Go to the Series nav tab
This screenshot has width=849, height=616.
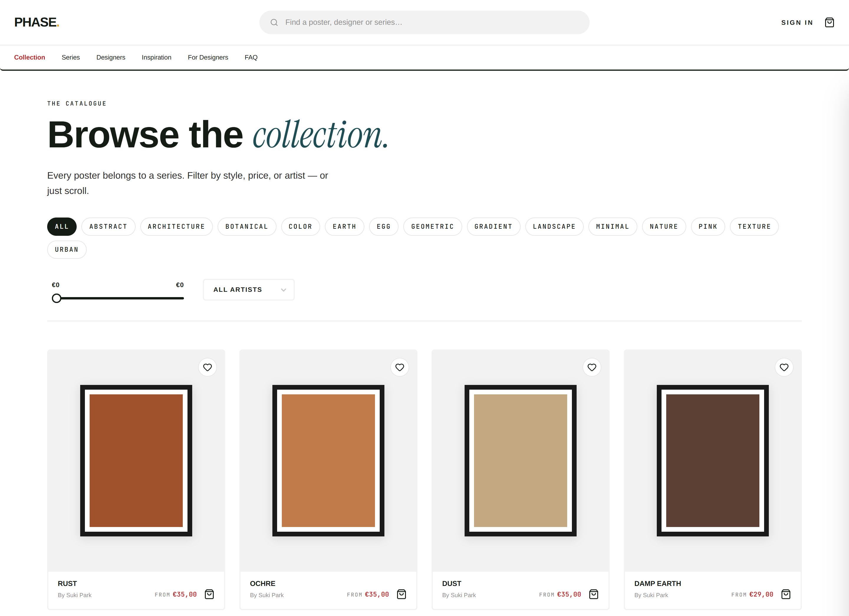[71, 57]
